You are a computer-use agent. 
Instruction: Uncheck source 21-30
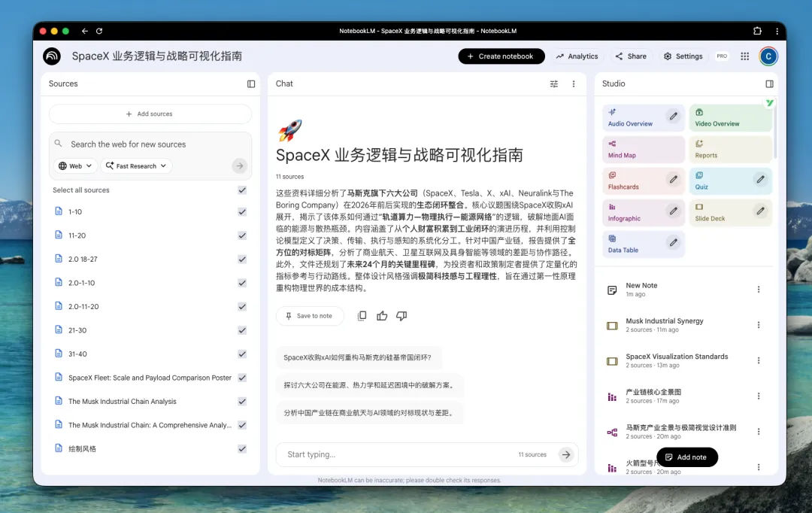point(242,330)
